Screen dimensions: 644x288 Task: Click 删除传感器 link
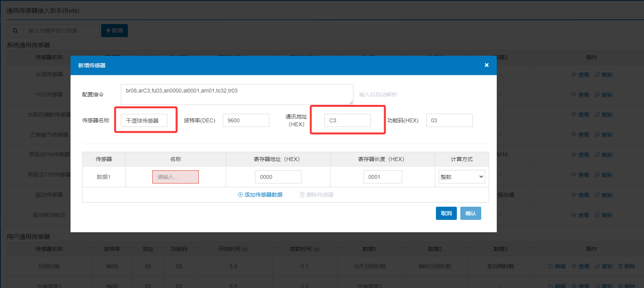pos(317,195)
